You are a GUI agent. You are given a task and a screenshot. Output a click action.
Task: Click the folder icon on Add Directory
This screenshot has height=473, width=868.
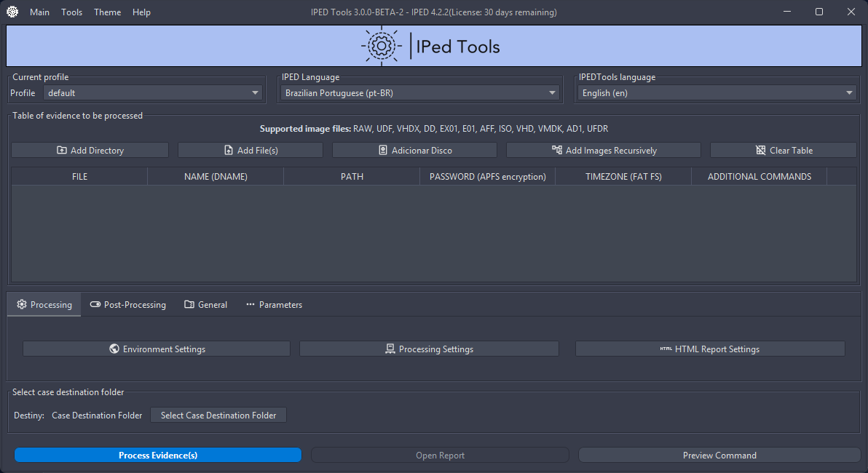pos(62,151)
